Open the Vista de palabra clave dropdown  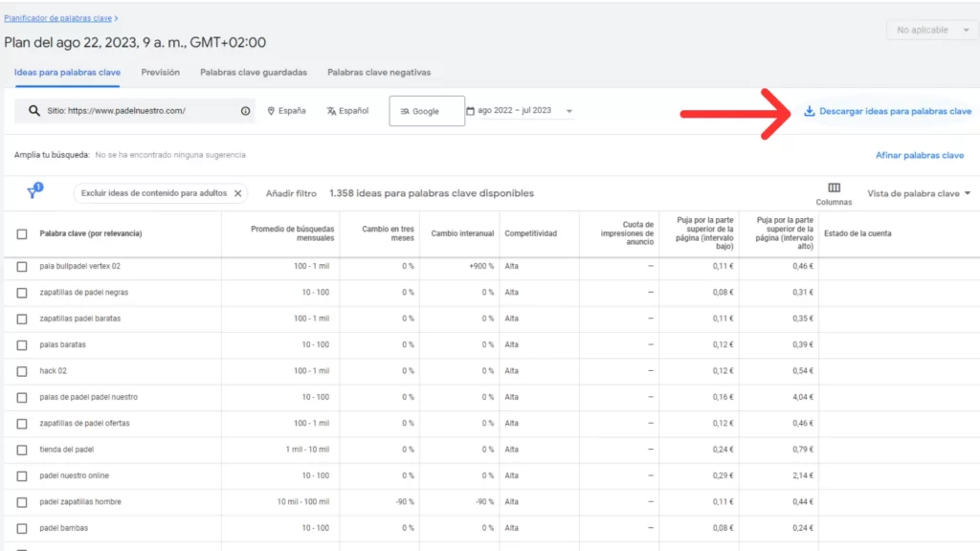918,193
